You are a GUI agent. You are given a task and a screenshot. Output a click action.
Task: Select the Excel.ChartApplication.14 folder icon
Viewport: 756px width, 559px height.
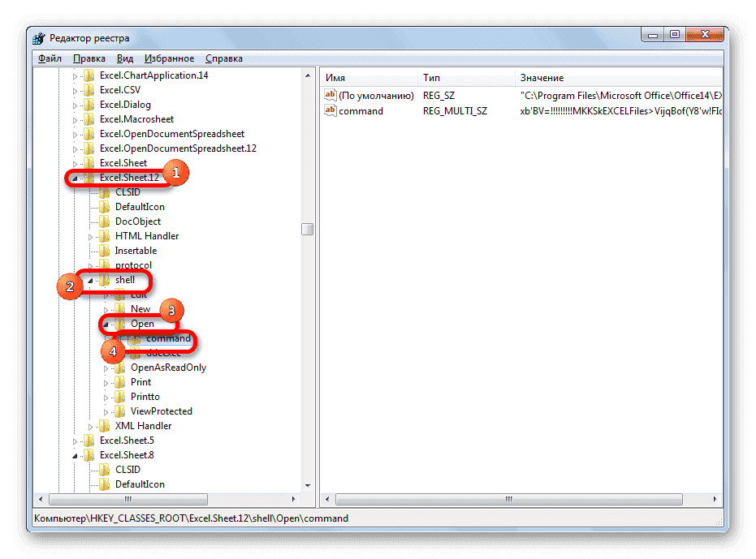pos(89,75)
